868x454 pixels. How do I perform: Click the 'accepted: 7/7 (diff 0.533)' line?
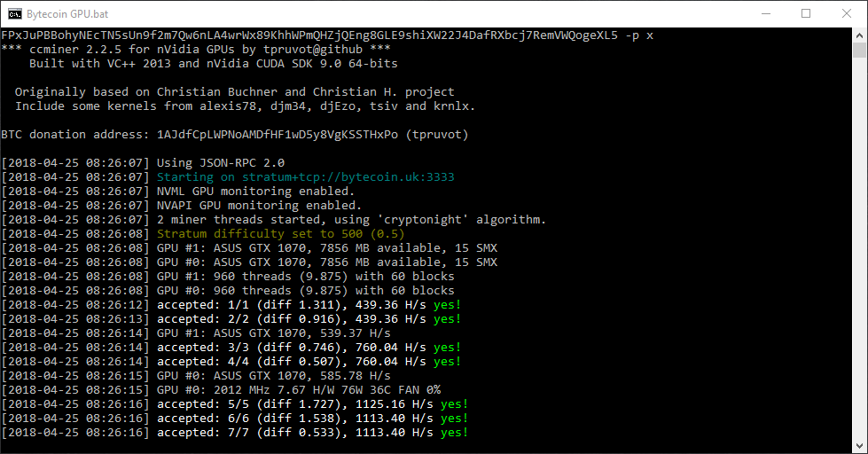[235, 433]
